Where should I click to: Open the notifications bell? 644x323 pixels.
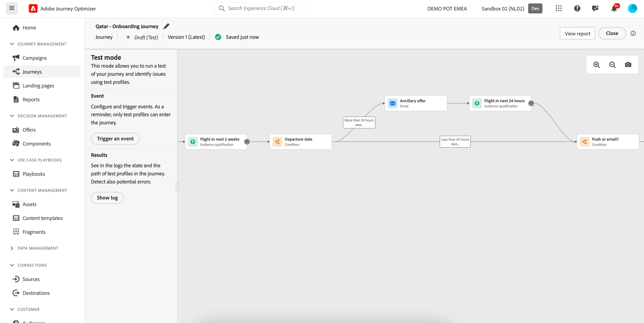[614, 9]
